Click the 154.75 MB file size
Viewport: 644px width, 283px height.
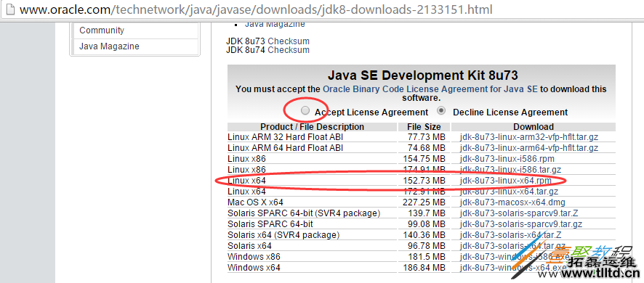click(424, 159)
